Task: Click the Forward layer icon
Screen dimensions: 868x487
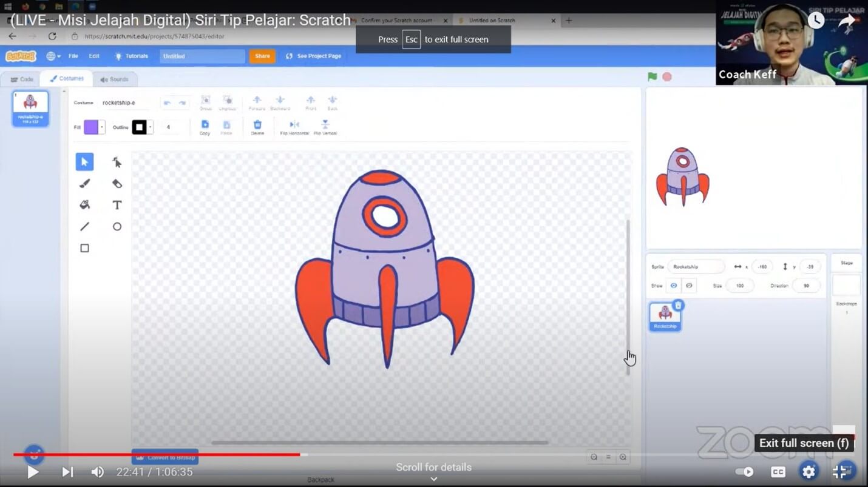Action: tap(257, 102)
